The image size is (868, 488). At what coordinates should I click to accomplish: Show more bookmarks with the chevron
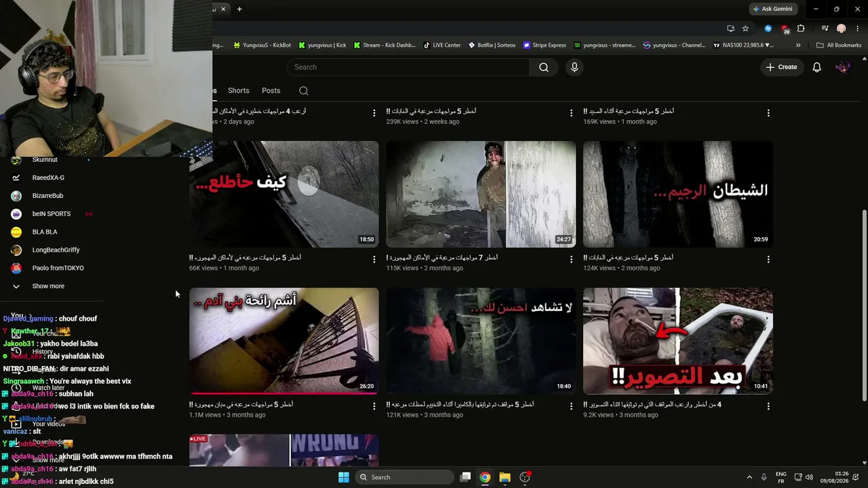click(798, 45)
